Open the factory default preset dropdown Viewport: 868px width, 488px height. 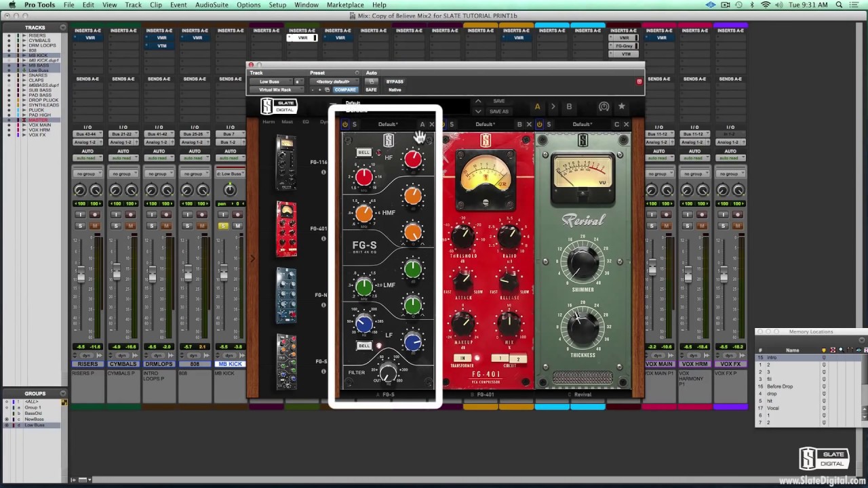tap(334, 81)
